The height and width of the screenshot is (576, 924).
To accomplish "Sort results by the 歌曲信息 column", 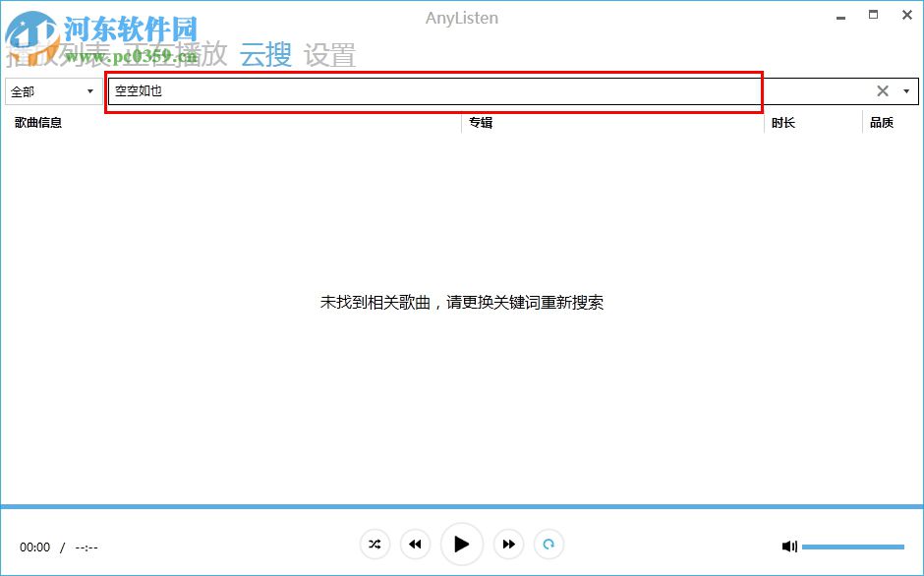I will [37, 122].
